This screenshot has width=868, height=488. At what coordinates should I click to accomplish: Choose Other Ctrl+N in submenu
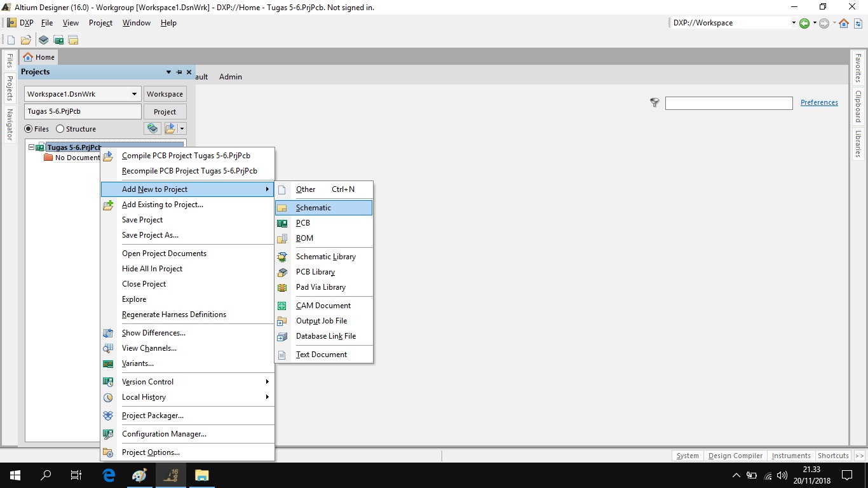(324, 189)
